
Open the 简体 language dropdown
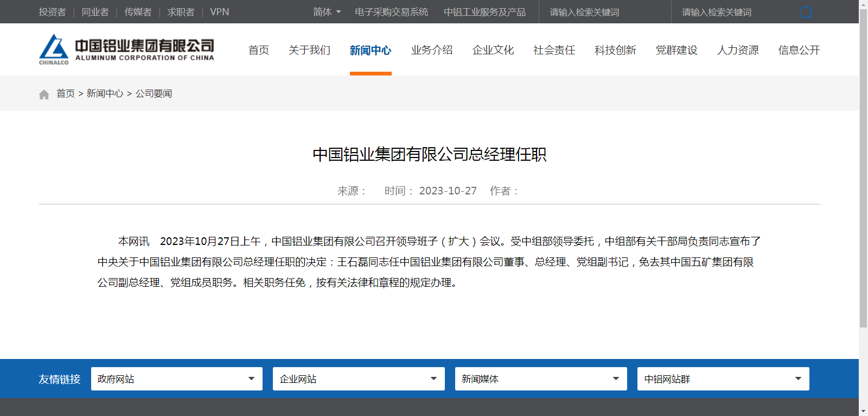point(327,12)
